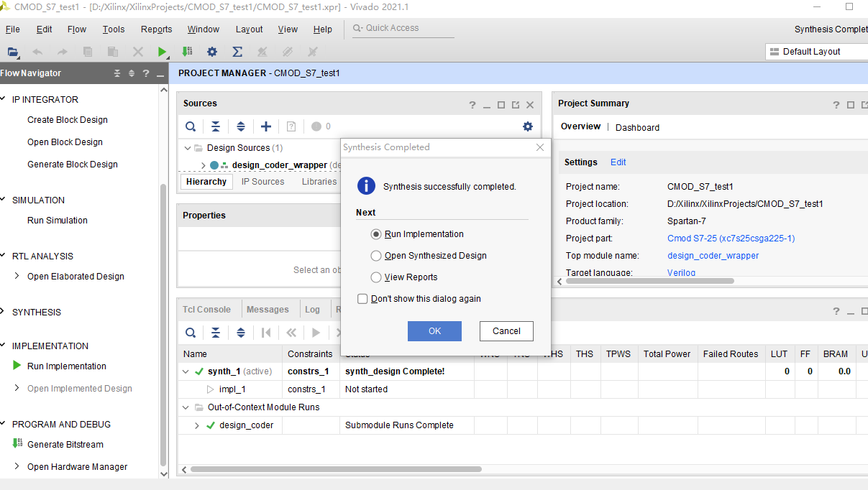Expand all items in Flow Navigator header
Screen dimensions: 868x490
[132, 73]
